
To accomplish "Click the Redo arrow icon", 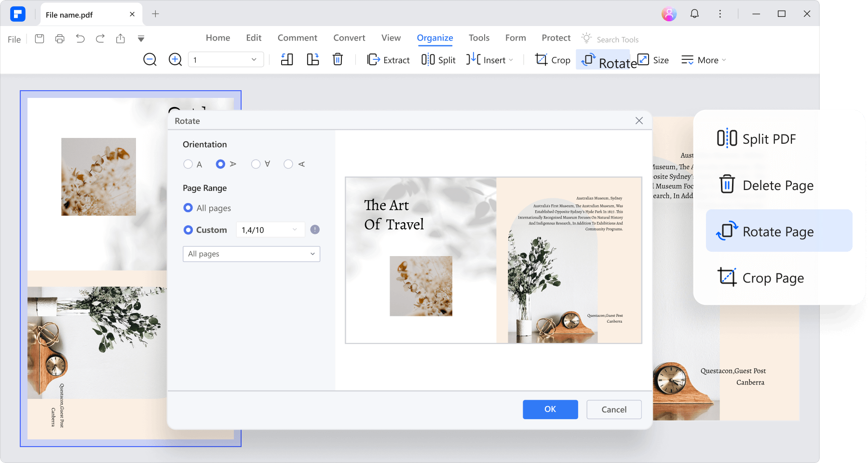I will (x=100, y=39).
